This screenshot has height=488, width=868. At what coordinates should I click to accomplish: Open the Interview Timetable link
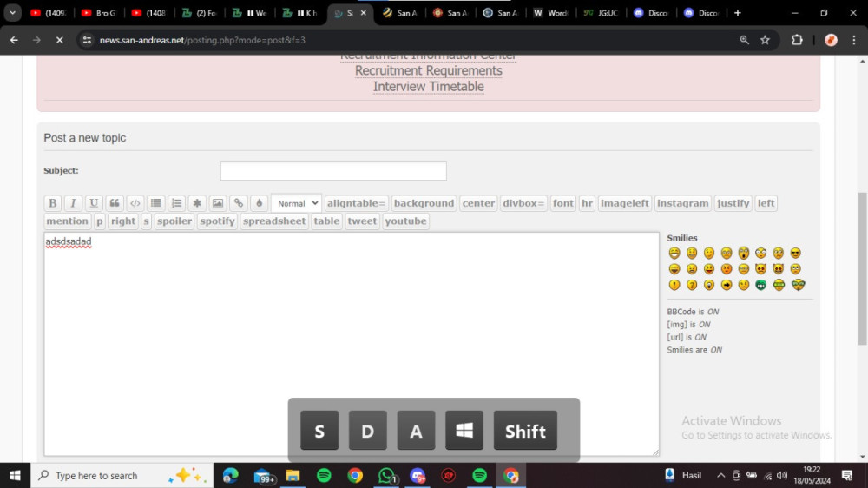(x=429, y=87)
